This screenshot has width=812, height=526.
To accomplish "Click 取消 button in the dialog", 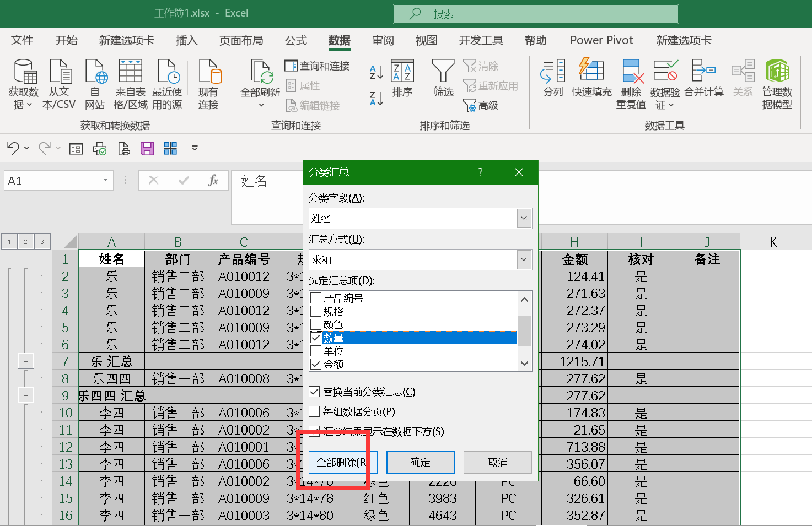I will click(x=497, y=462).
